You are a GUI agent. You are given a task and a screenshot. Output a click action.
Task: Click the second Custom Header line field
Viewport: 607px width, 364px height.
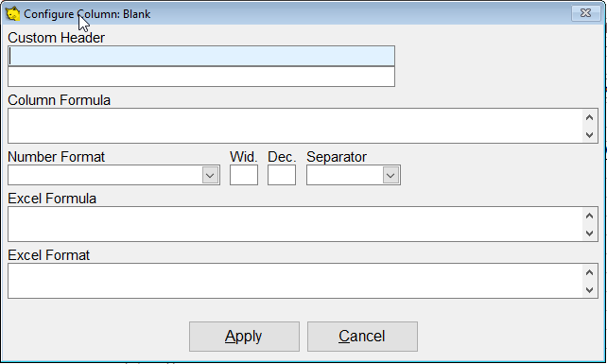click(201, 77)
